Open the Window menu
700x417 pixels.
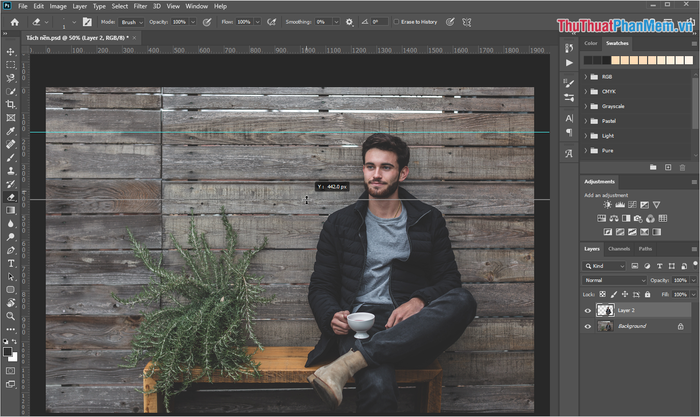tap(196, 6)
